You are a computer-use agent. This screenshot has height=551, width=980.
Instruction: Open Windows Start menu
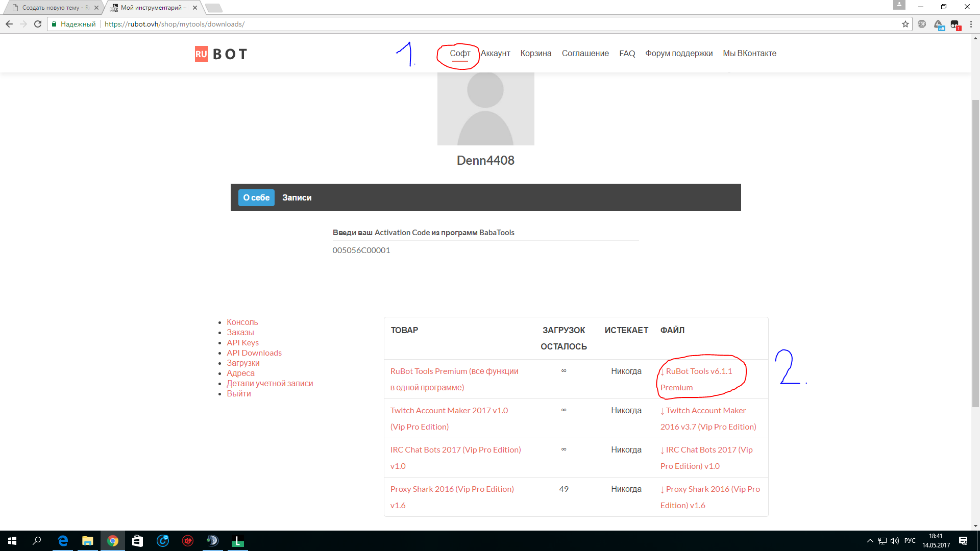pyautogui.click(x=12, y=541)
